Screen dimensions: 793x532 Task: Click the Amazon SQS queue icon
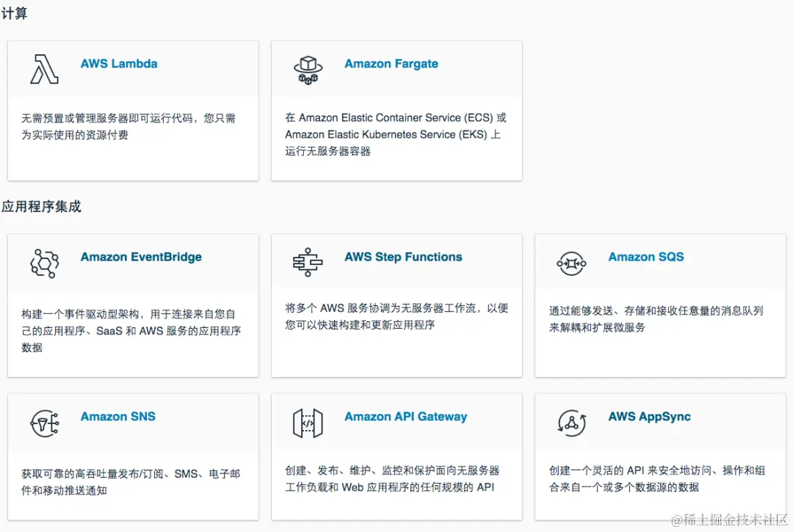click(571, 263)
